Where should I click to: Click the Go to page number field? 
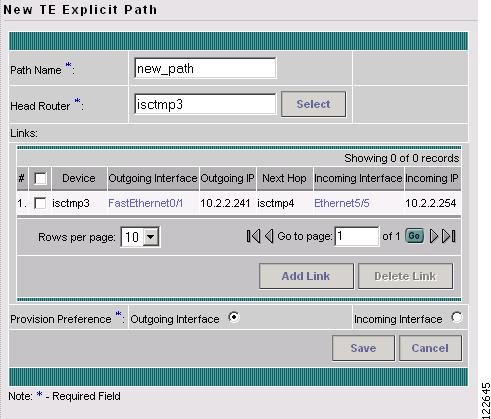357,237
